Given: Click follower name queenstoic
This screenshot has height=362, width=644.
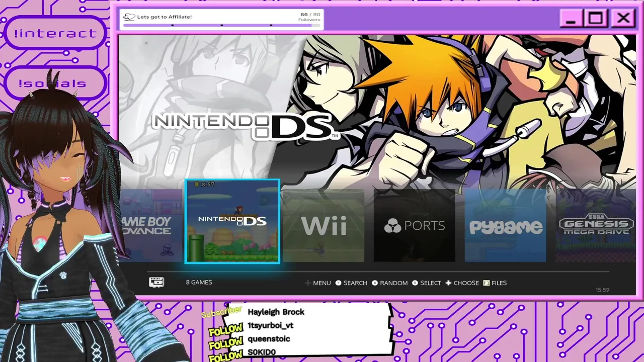Looking at the screenshot, I should pyautogui.click(x=269, y=339).
